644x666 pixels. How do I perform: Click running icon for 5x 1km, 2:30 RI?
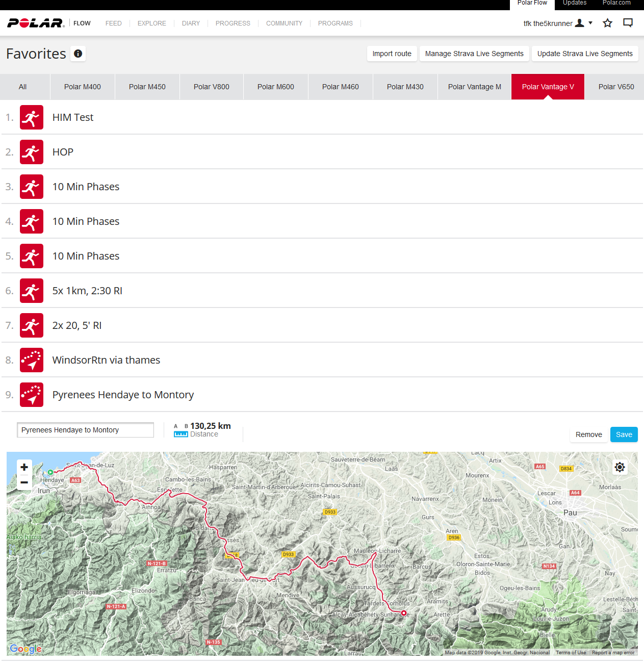tap(32, 291)
